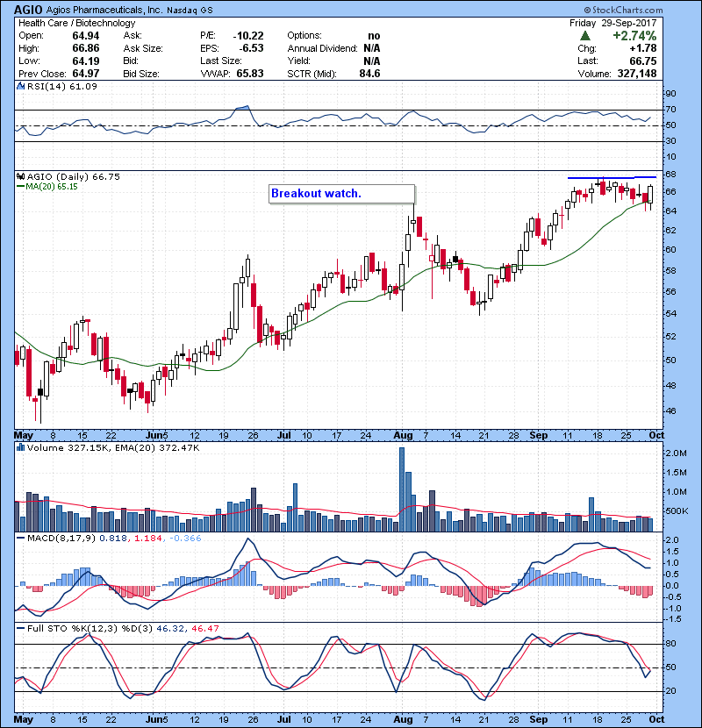Click the RSI line-chart icon beside RSI(14)
This screenshot has width=702, height=728.
click(x=20, y=86)
